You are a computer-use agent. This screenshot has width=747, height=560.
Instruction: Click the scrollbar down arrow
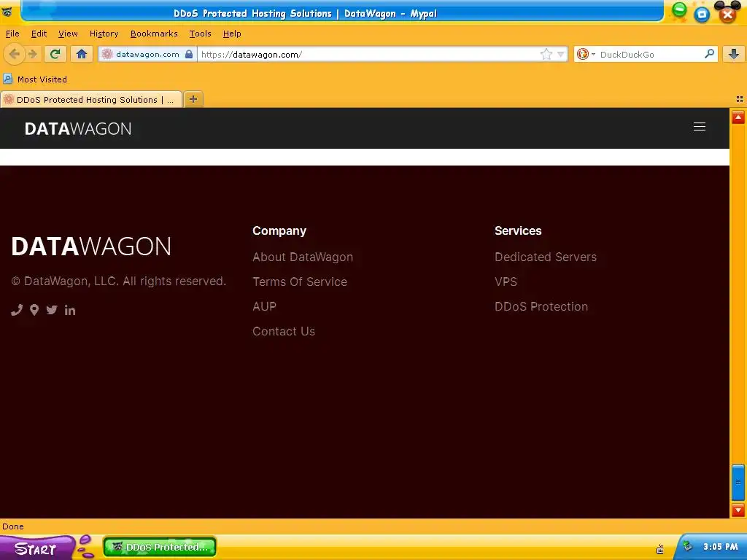(x=738, y=510)
